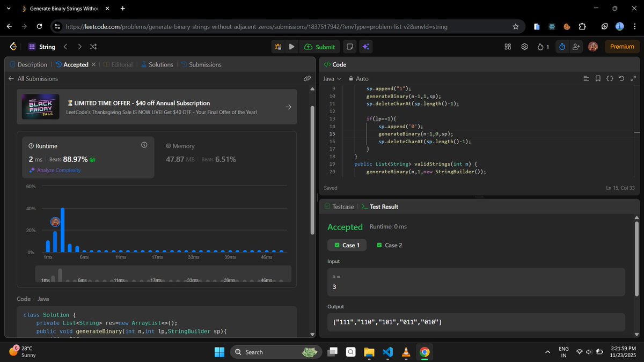Viewport: 644px width, 362px height.
Task: Select the Case 1 result
Action: [347, 245]
